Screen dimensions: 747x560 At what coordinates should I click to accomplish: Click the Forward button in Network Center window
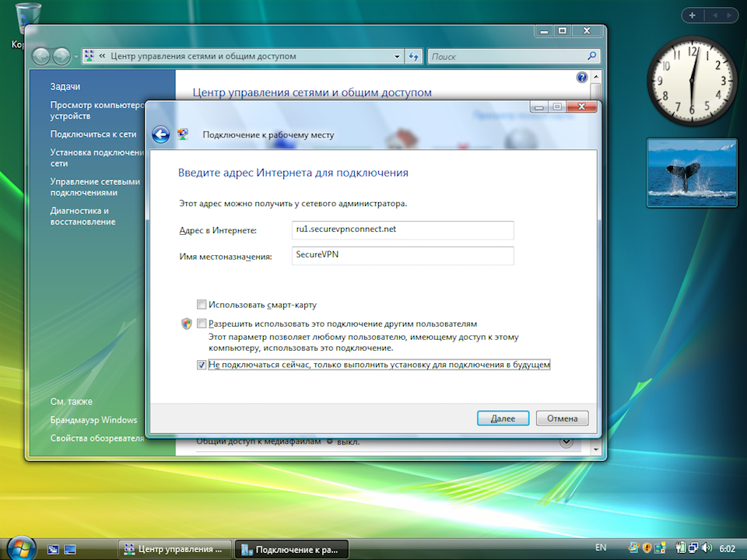[61, 56]
